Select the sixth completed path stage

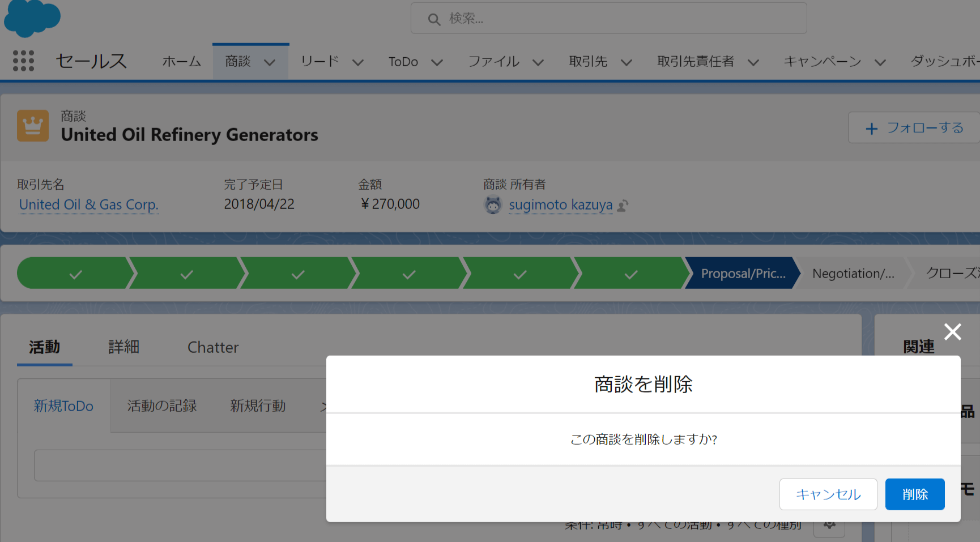point(630,274)
